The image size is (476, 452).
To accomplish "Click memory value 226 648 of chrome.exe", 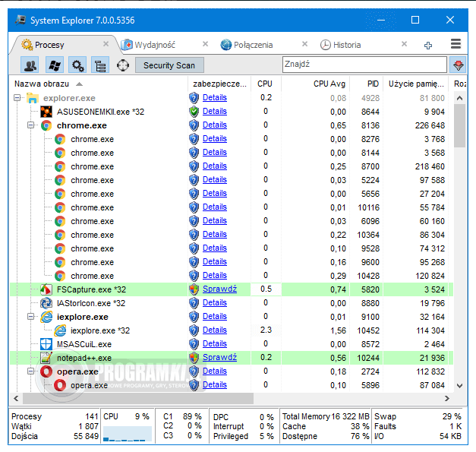I will pos(430,125).
